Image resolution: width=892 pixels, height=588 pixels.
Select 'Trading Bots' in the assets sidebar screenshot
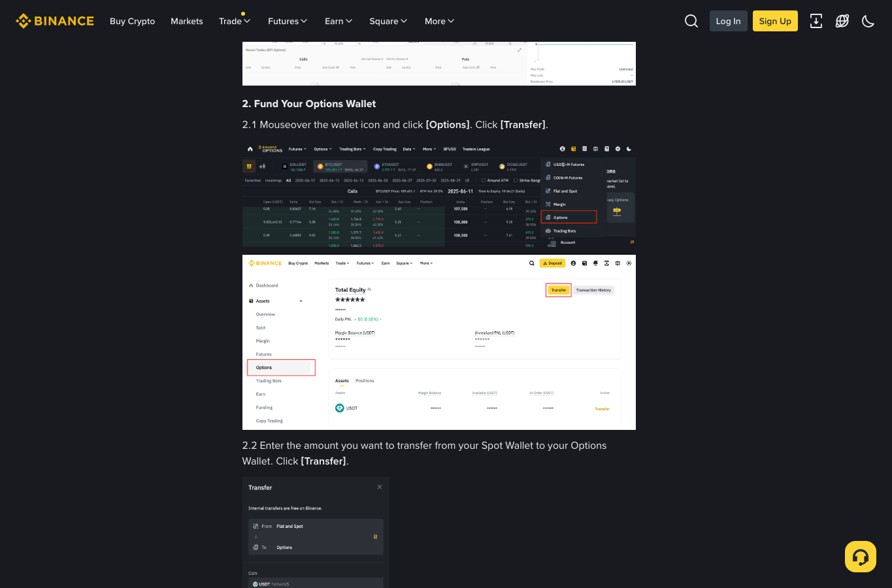pyautogui.click(x=269, y=381)
